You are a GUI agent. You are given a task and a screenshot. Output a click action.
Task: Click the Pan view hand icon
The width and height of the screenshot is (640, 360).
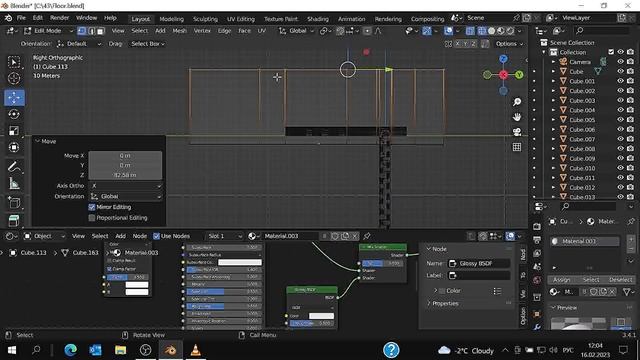517,117
